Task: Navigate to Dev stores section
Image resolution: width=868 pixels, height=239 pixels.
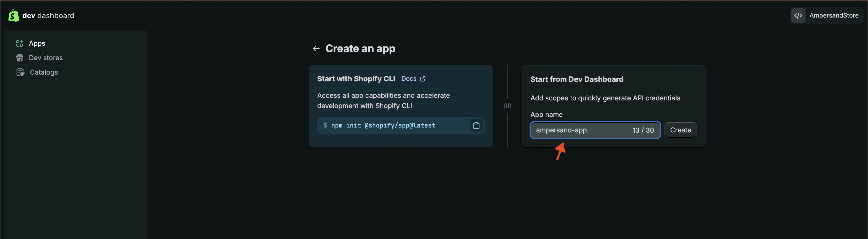Action: pyautogui.click(x=46, y=58)
